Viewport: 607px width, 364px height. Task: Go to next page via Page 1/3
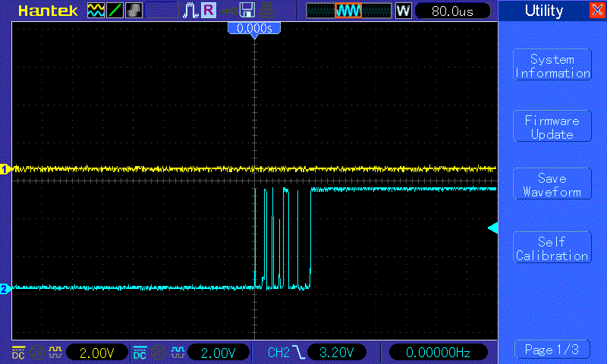[x=552, y=350]
